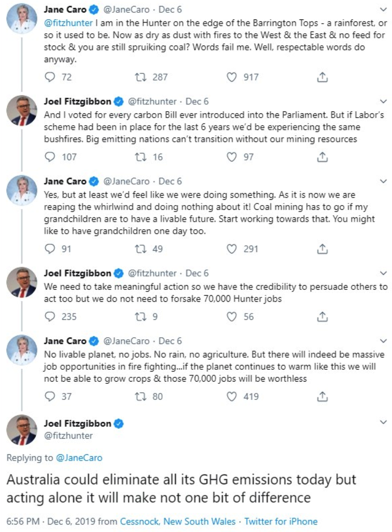Expand options for the 'No livable planet' tweet
This screenshot has width=392, height=532.
click(383, 341)
